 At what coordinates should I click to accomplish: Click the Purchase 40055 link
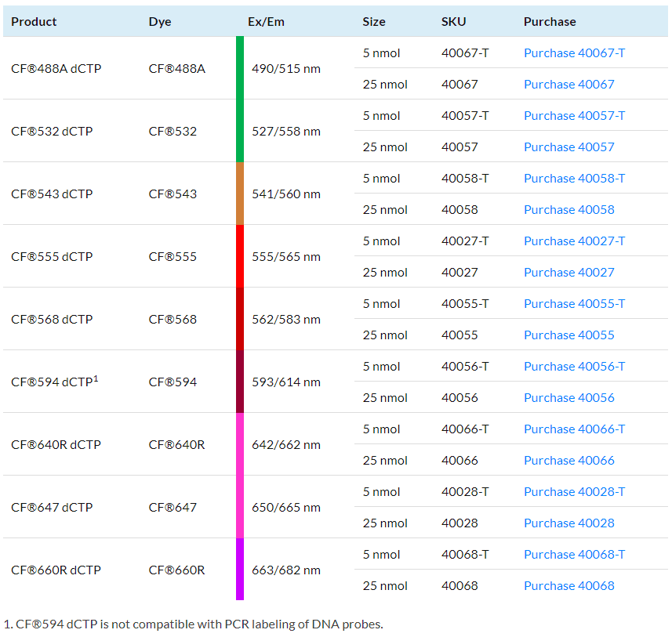coord(568,335)
